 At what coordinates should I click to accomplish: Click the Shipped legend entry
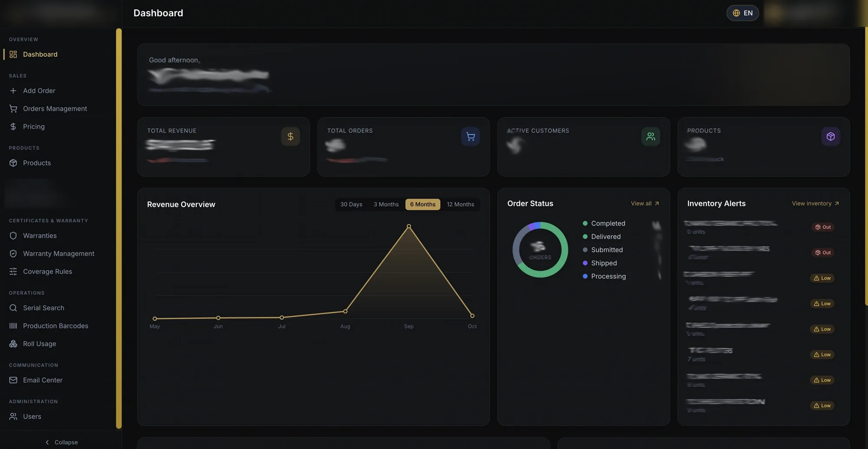(600, 263)
